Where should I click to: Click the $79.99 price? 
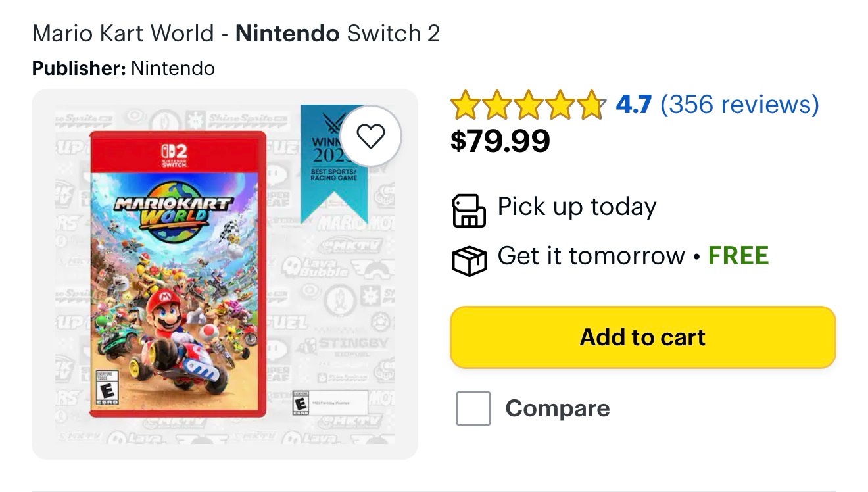[500, 140]
